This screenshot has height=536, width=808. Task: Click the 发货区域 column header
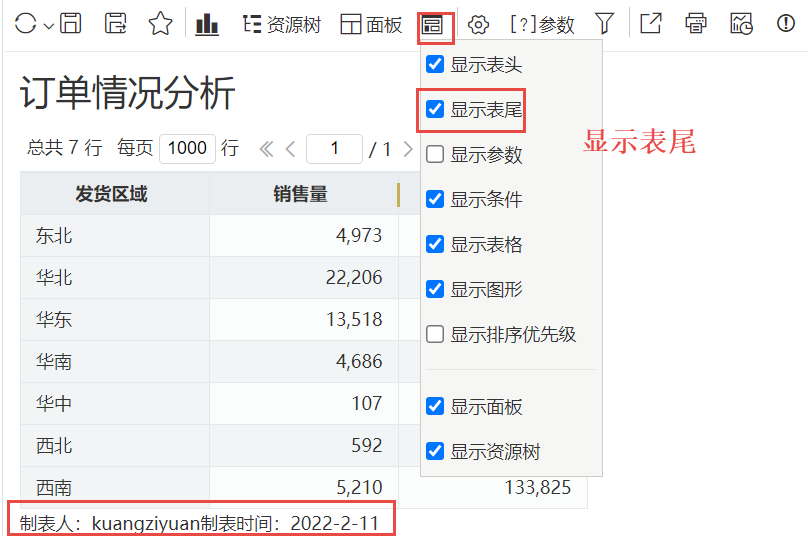115,194
